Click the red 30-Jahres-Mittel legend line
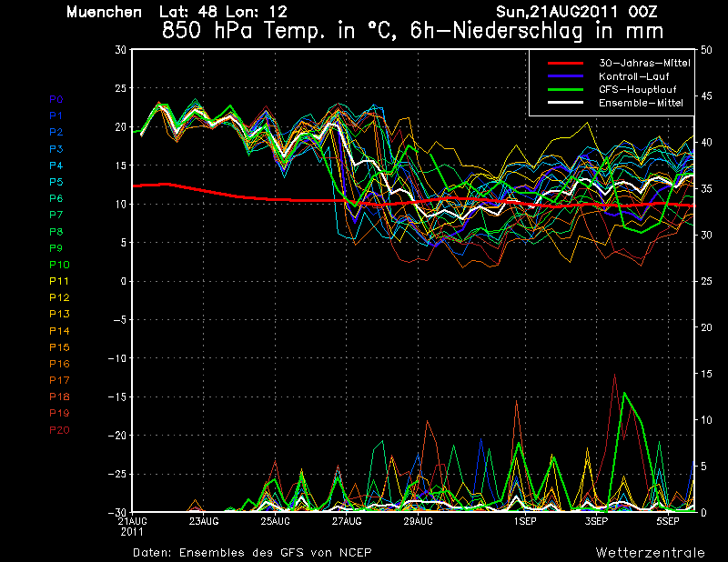Viewport: 728px width, 562px height. pos(565,63)
